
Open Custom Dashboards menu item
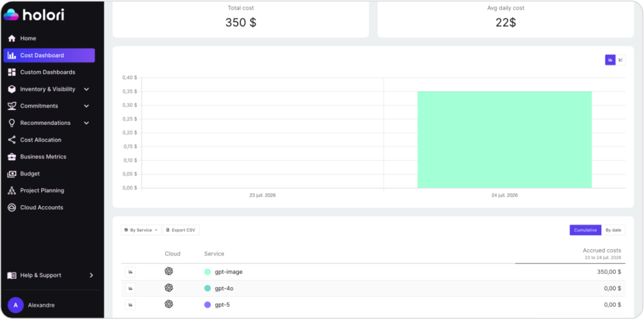pos(49,72)
